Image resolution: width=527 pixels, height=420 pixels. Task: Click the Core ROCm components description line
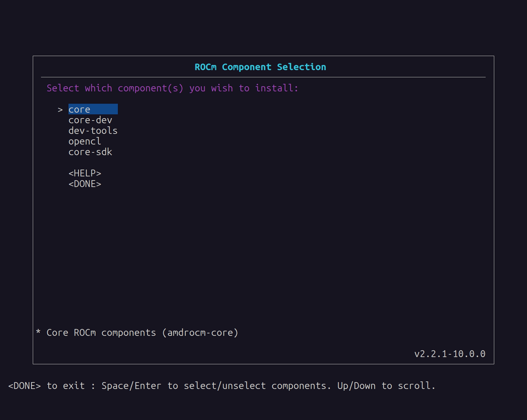137,333
